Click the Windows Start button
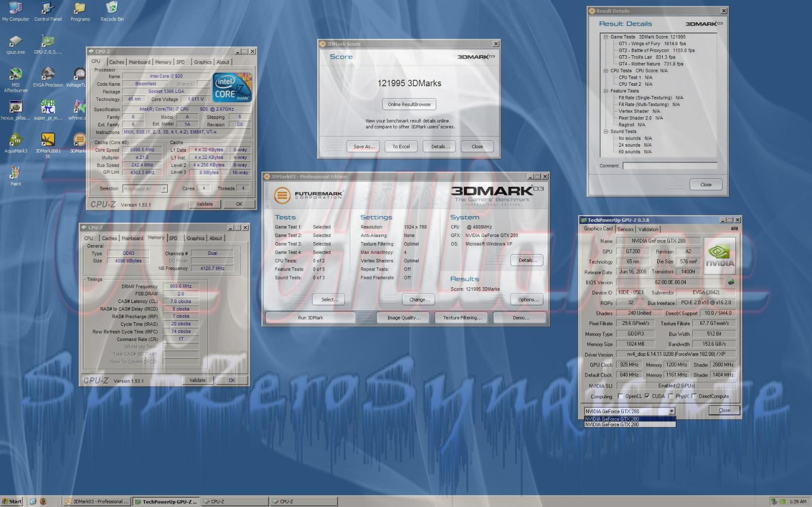 pos(12,501)
